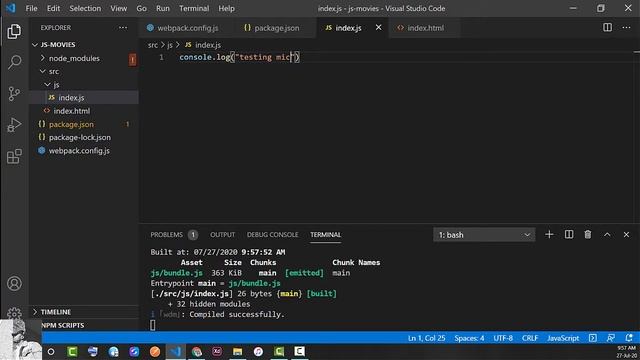This screenshot has width=640, height=360.
Task: Open the Terminal menu
Action: coord(194,8)
